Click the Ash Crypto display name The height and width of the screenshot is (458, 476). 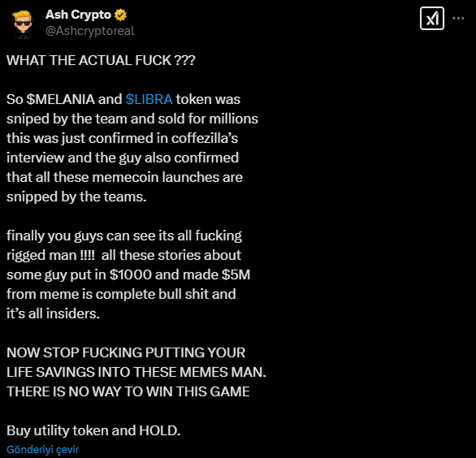click(78, 15)
